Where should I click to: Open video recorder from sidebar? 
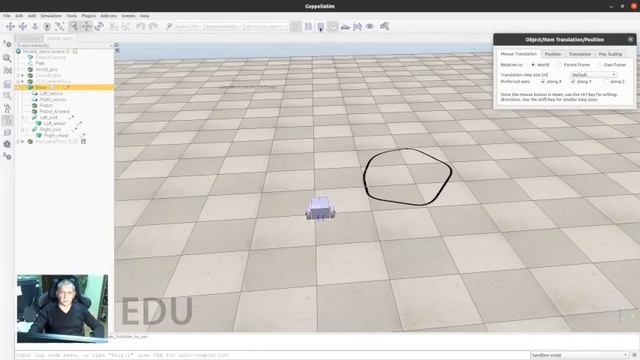point(7,144)
